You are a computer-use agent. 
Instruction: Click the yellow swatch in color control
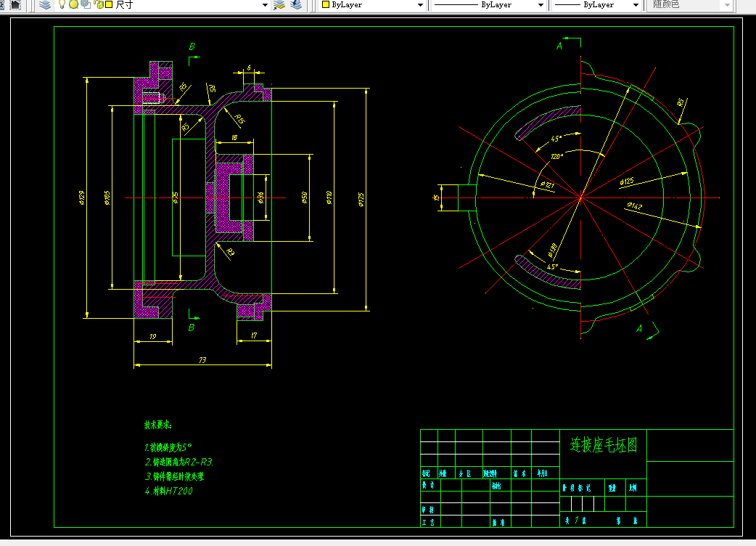point(326,5)
